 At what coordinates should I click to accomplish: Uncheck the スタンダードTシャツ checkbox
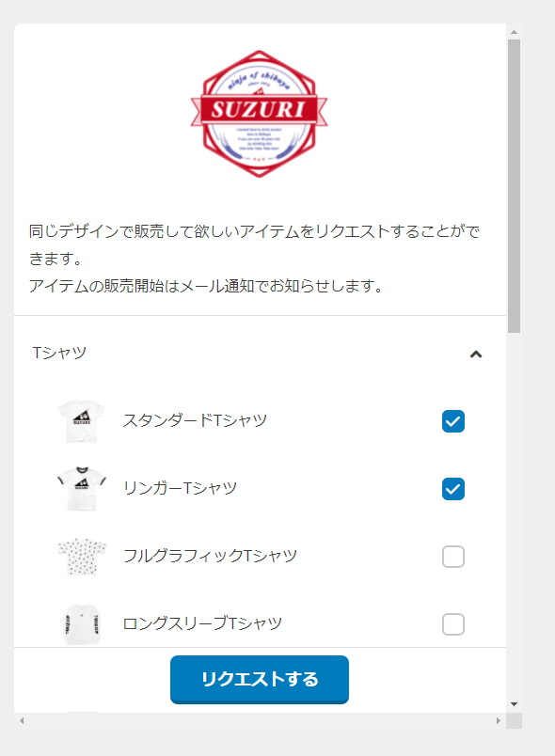pyautogui.click(x=452, y=421)
